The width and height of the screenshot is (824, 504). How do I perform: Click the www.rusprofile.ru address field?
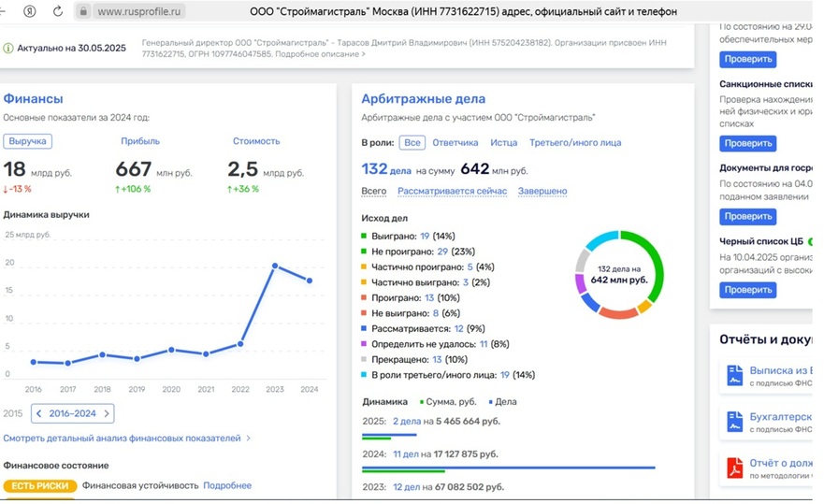138,11
